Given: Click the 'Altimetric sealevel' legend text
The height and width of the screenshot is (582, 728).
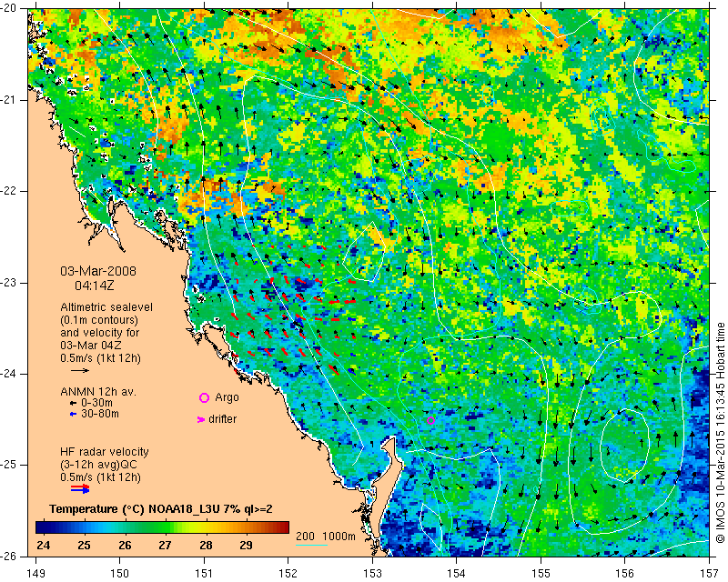Looking at the screenshot, I should coord(106,307).
